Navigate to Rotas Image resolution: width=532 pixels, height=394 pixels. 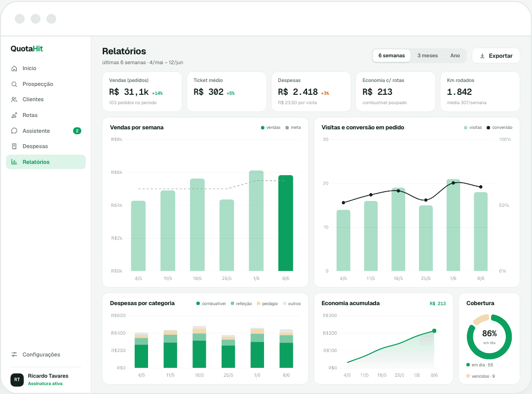pyautogui.click(x=46, y=115)
